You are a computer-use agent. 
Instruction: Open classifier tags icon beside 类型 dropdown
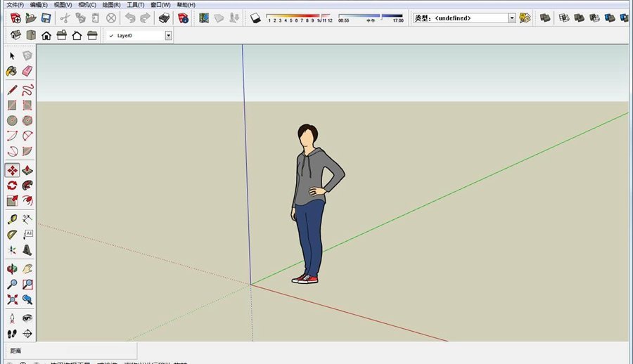tap(525, 18)
